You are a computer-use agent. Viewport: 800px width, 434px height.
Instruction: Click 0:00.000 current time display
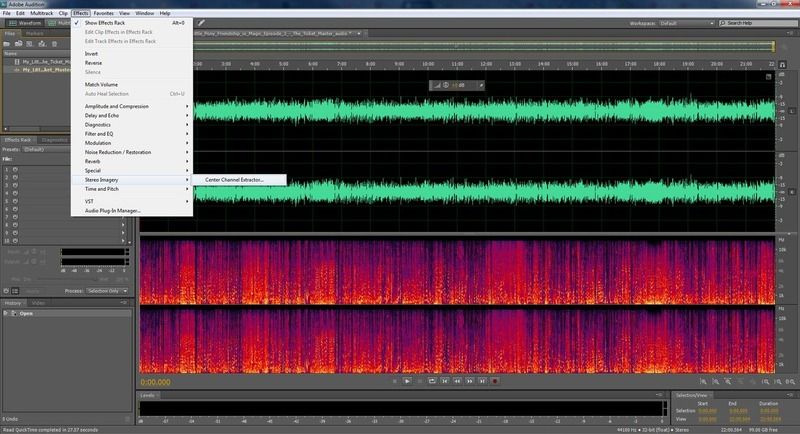point(156,382)
